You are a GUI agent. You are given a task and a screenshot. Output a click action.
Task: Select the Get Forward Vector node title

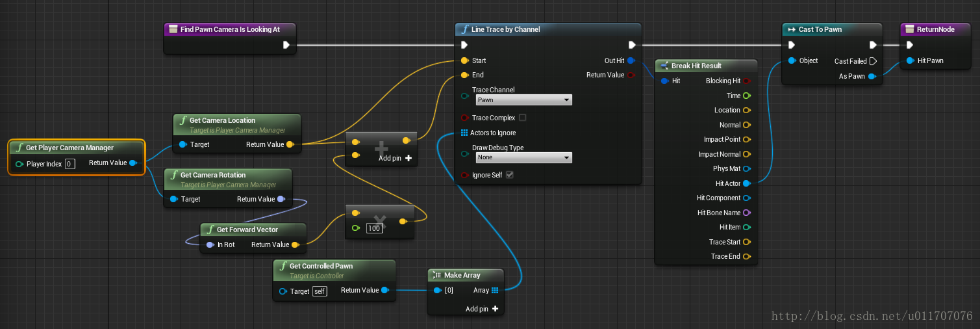(x=253, y=230)
